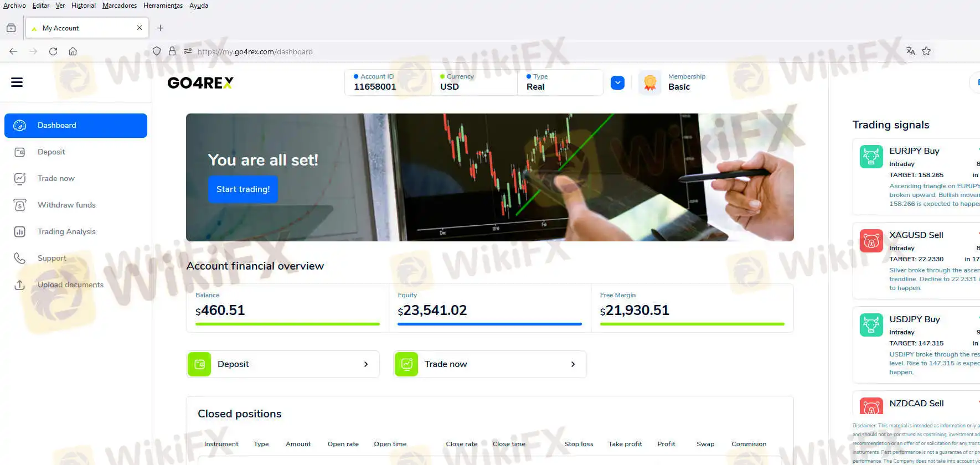This screenshot has width=980, height=465.
Task: Close the My Account tab
Action: [x=140, y=28]
